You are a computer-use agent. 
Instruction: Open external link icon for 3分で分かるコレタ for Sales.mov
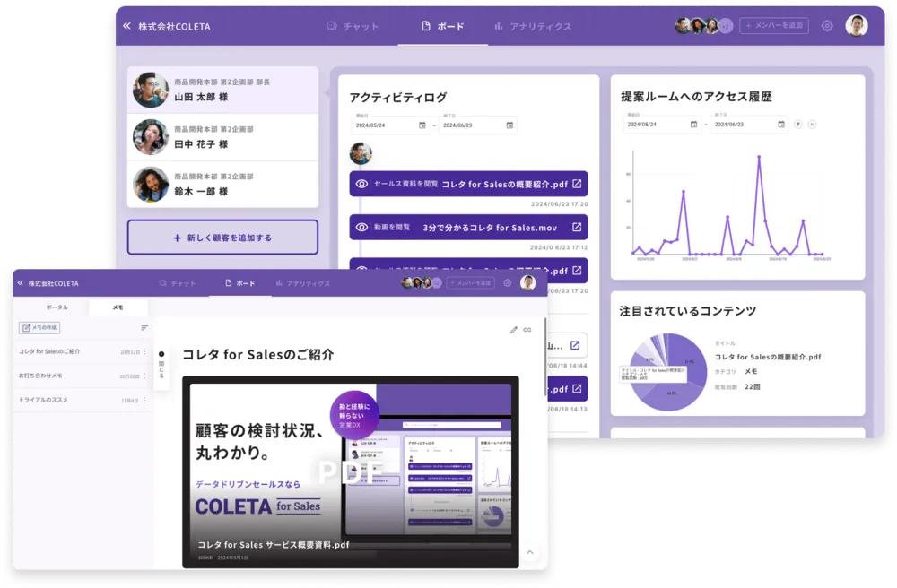coord(577,228)
